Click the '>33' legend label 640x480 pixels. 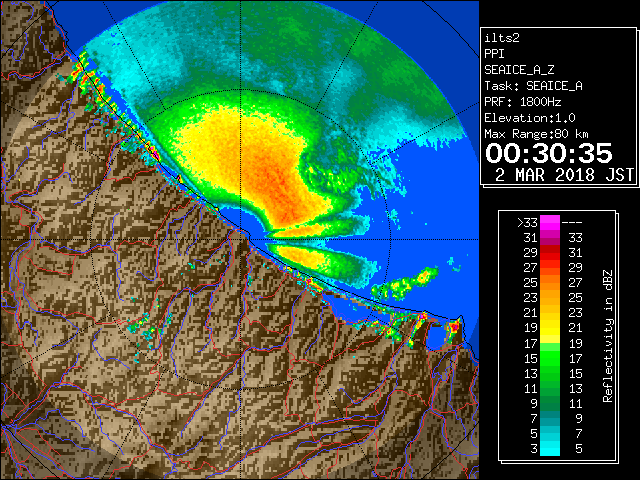(x=527, y=223)
